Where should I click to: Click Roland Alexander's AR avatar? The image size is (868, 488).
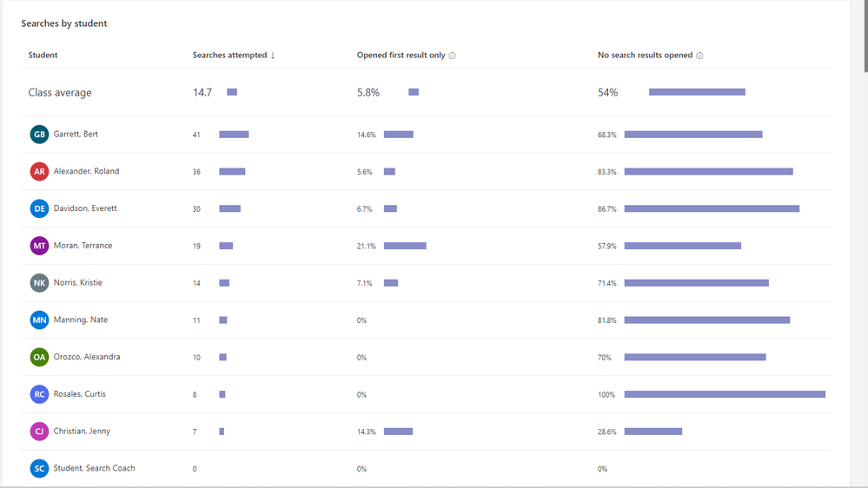(x=39, y=172)
